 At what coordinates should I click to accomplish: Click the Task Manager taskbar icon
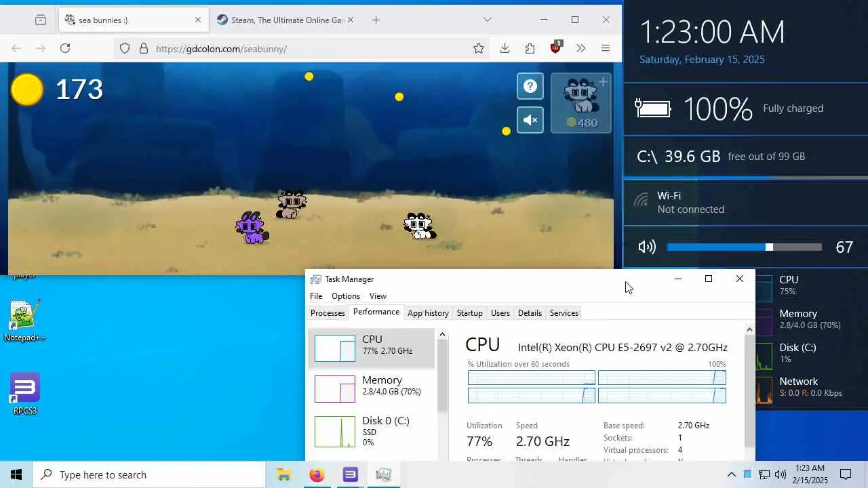pyautogui.click(x=383, y=474)
